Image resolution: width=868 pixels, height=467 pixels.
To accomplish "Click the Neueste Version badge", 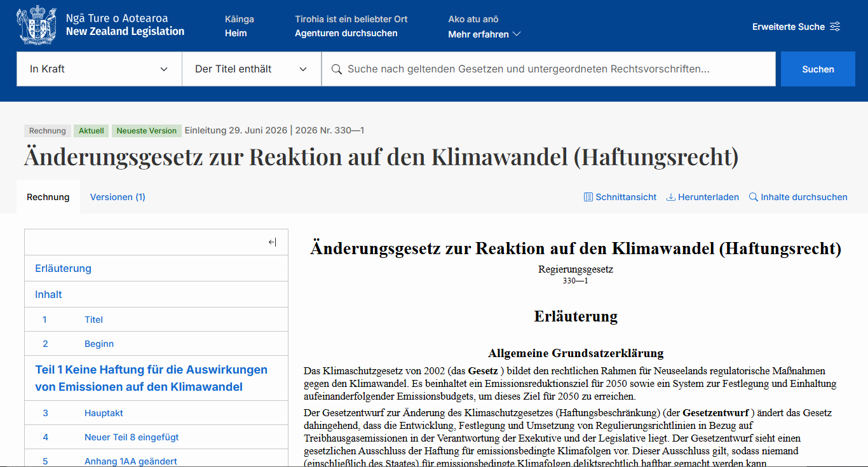I will point(147,131).
